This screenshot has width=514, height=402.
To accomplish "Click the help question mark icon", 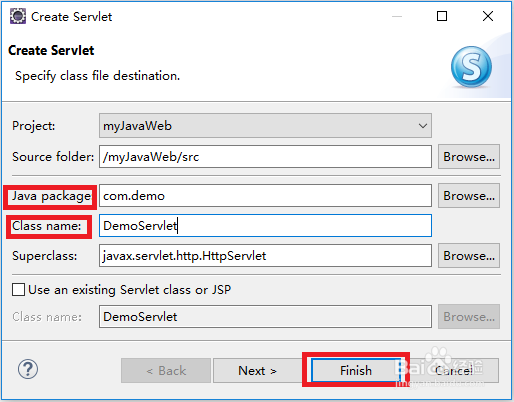I will tap(28, 369).
